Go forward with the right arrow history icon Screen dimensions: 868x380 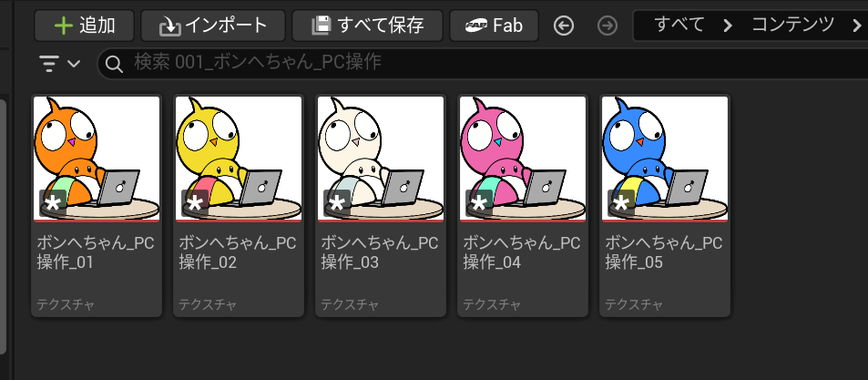point(608,26)
